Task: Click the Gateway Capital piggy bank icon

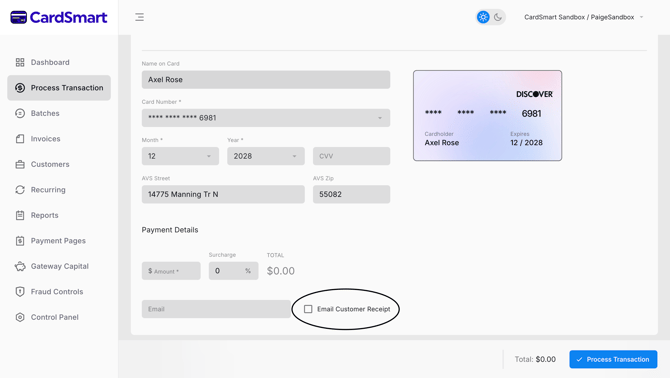Action: click(x=20, y=267)
